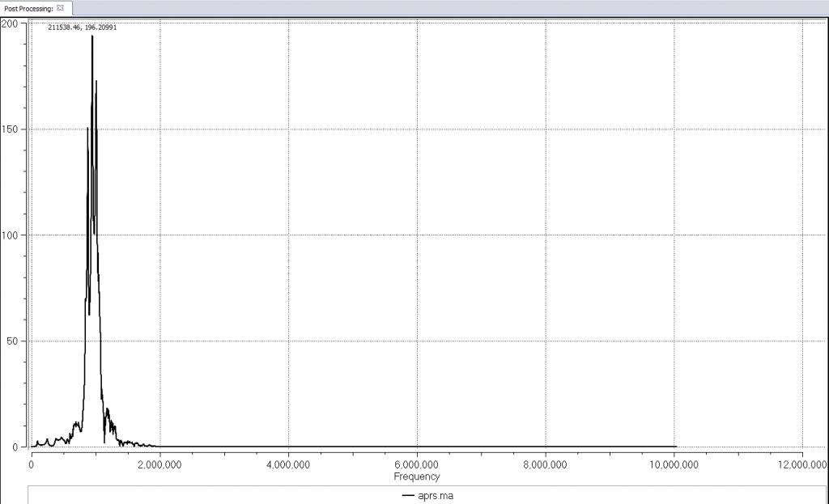This screenshot has width=829, height=504.
Task: Click the 2,000,000 x-axis tick label
Action: pyautogui.click(x=159, y=465)
